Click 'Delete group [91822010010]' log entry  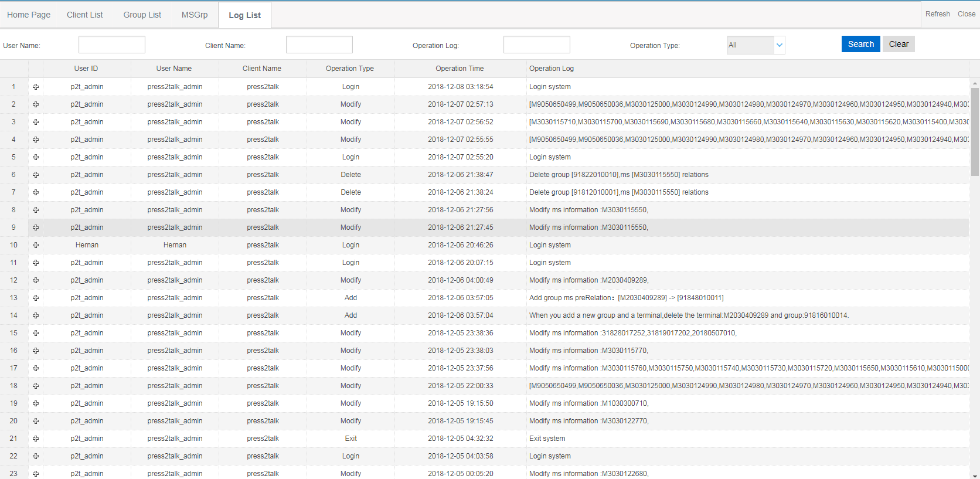coord(619,175)
